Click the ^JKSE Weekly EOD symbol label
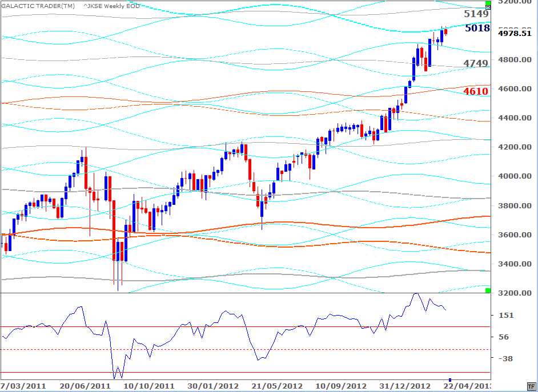538x392 pixels. (x=111, y=6)
